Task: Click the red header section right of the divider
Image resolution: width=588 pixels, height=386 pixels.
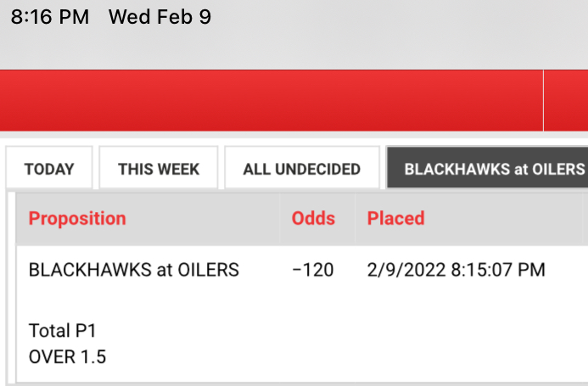Action: click(566, 100)
